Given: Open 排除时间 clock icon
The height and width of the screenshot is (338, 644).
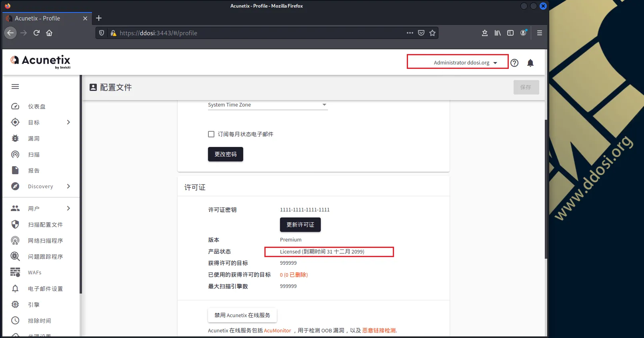Looking at the screenshot, I should 15,320.
